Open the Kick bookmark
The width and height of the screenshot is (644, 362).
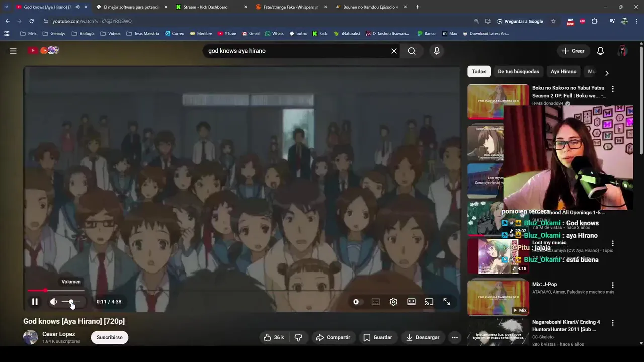click(319, 34)
